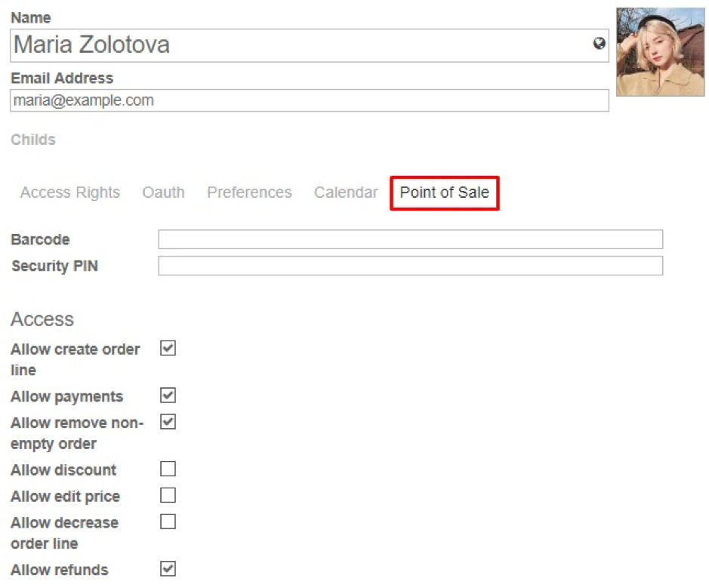
Task: Disable the Allow refunds checkbox
Action: click(x=168, y=568)
